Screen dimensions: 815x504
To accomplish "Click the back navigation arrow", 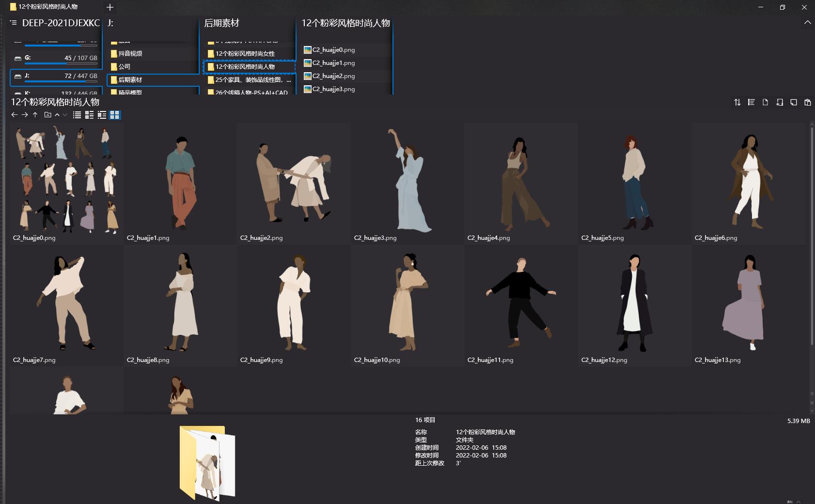I will tap(14, 115).
